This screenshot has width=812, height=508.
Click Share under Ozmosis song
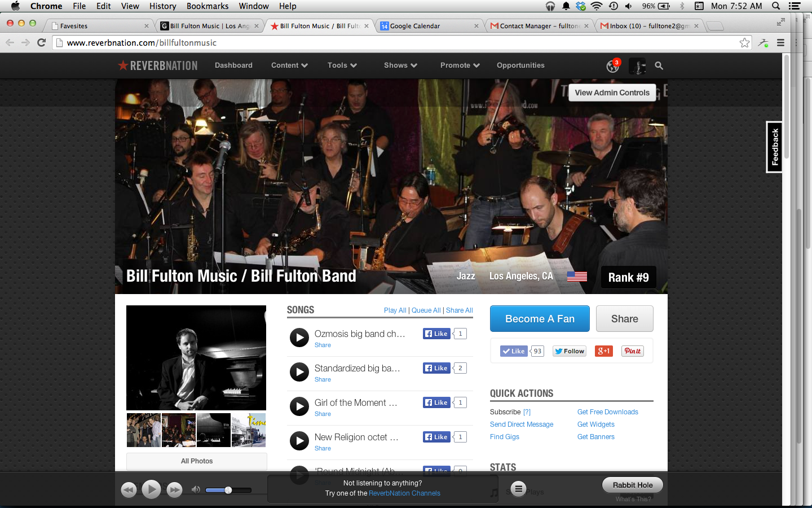click(x=323, y=345)
